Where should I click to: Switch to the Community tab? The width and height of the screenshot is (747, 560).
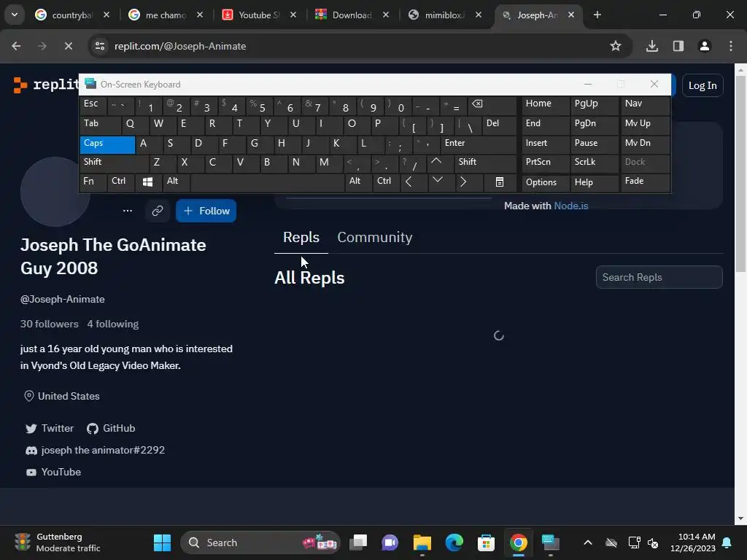pos(374,237)
